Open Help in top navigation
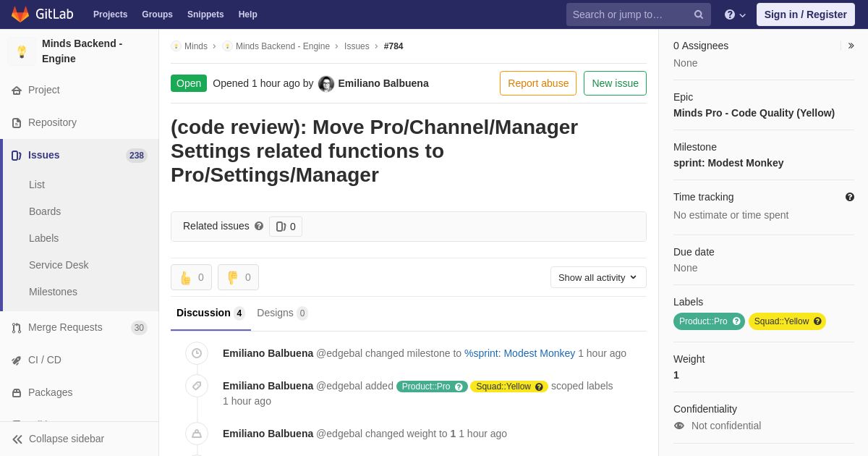 (248, 14)
